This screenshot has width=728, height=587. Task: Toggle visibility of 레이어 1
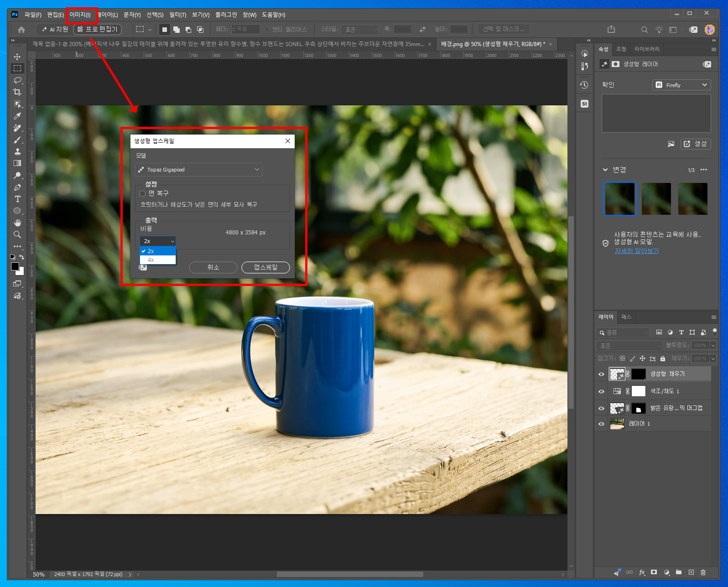(x=601, y=424)
